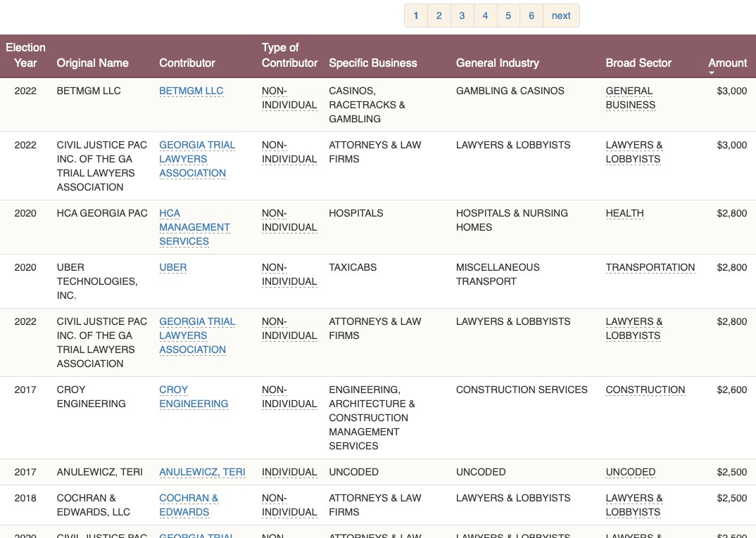Open the BETMGM LLC contributor link

(x=191, y=91)
